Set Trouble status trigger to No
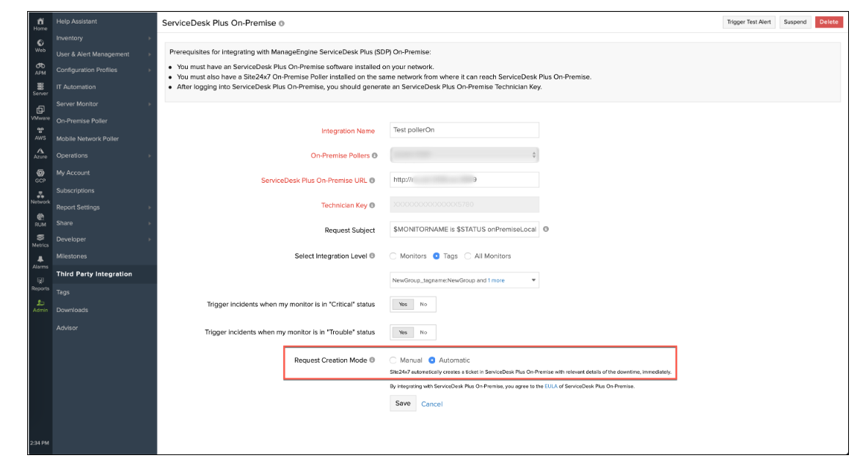Viewport: 868px width, 472px height. click(x=423, y=333)
